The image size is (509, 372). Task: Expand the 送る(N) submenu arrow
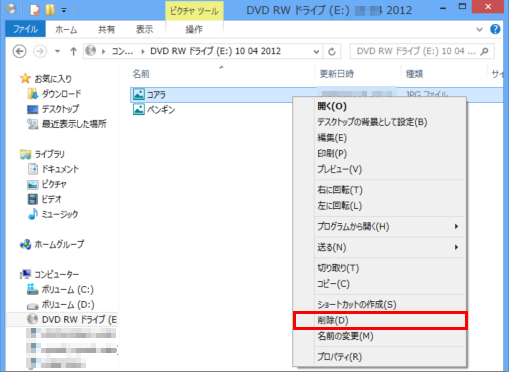456,247
